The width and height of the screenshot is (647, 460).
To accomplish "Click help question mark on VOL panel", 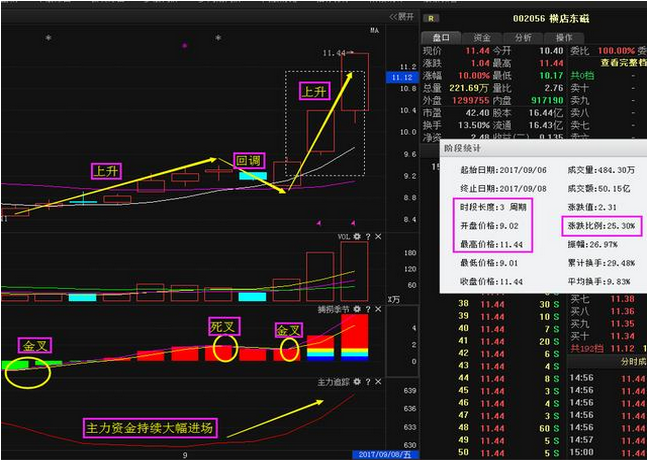I will pyautogui.click(x=368, y=237).
